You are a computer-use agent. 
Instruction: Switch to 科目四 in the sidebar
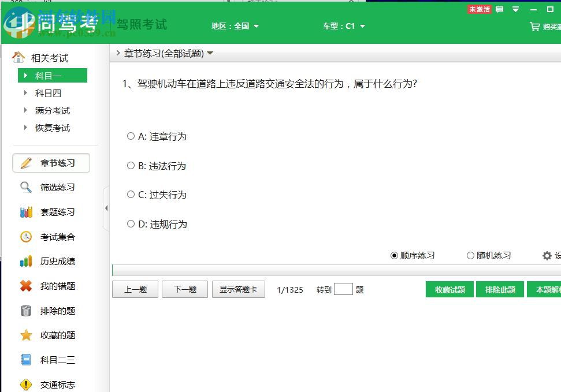(47, 92)
